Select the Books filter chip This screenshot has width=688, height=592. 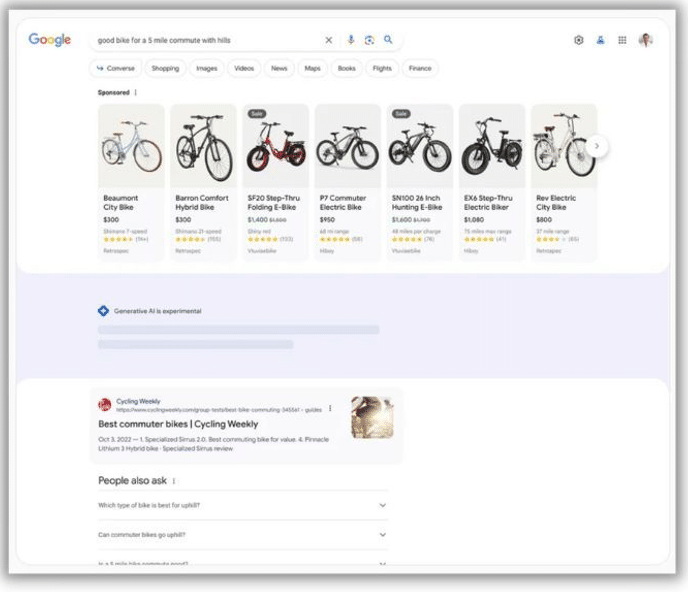pyautogui.click(x=347, y=68)
